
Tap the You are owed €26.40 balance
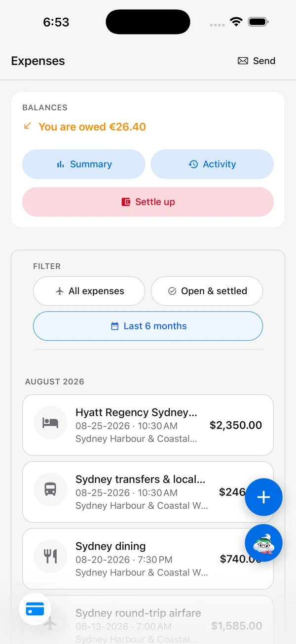92,126
